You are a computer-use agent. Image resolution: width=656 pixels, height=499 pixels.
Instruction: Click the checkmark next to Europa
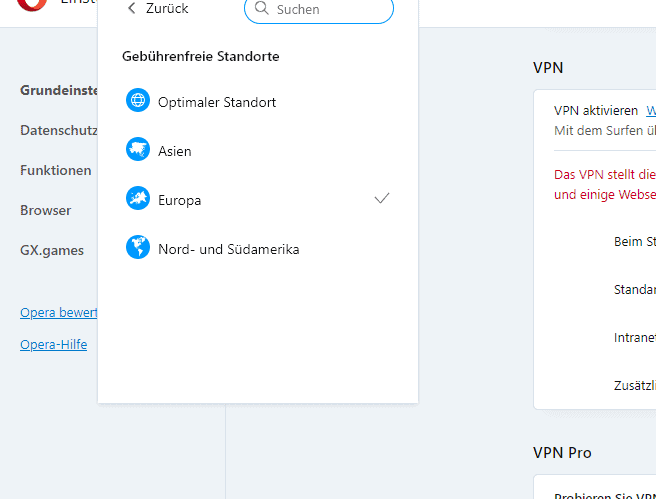[x=382, y=198]
